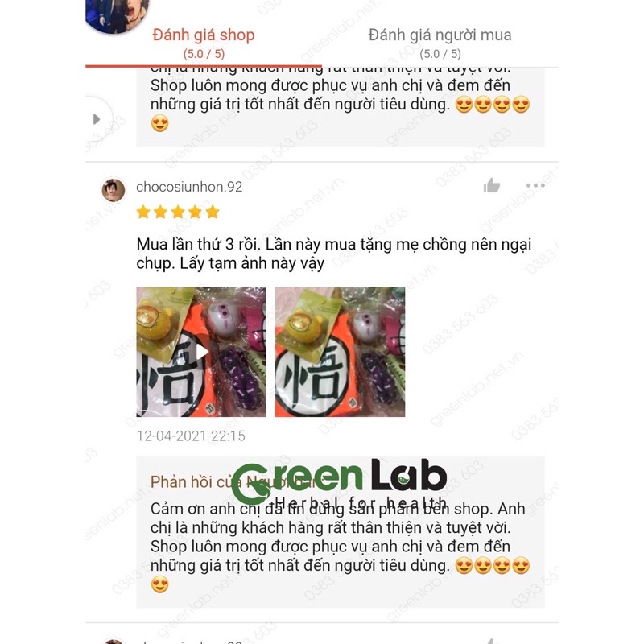Image resolution: width=644 pixels, height=644 pixels.
Task: Switch to the Đánh giá shop tab
Action: click(x=204, y=43)
